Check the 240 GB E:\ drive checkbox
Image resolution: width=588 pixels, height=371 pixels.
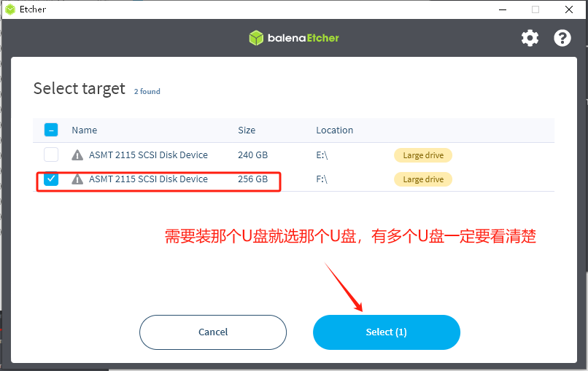[51, 155]
